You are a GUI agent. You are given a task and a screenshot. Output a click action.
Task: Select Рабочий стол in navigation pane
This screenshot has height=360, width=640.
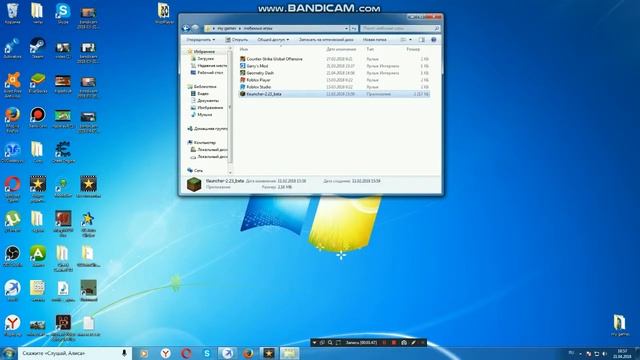[210, 73]
